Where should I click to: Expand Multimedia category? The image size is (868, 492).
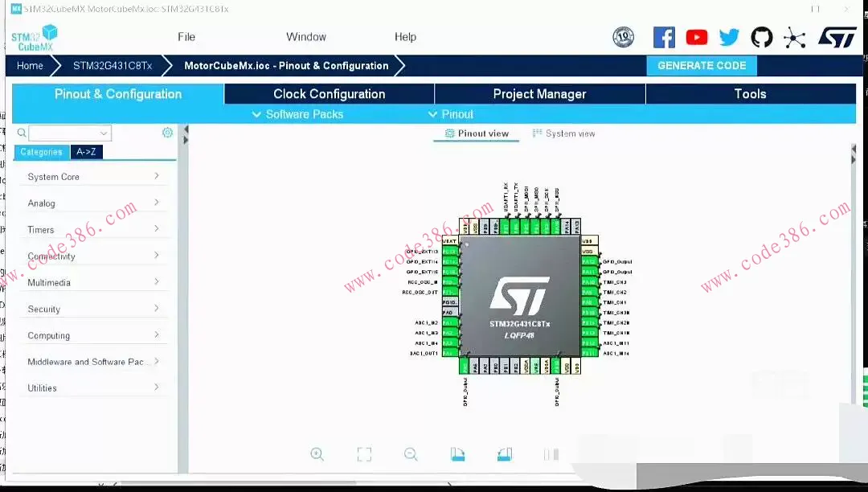(x=93, y=282)
